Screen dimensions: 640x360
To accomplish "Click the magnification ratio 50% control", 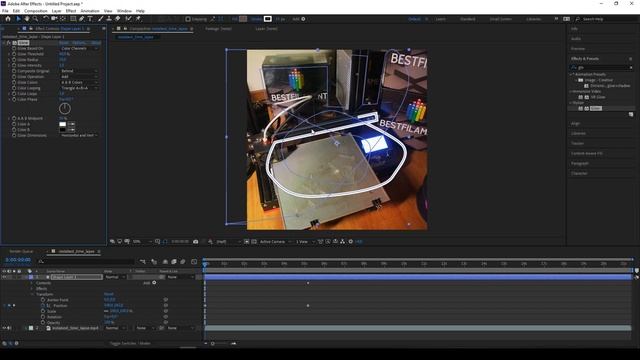I will [141, 242].
